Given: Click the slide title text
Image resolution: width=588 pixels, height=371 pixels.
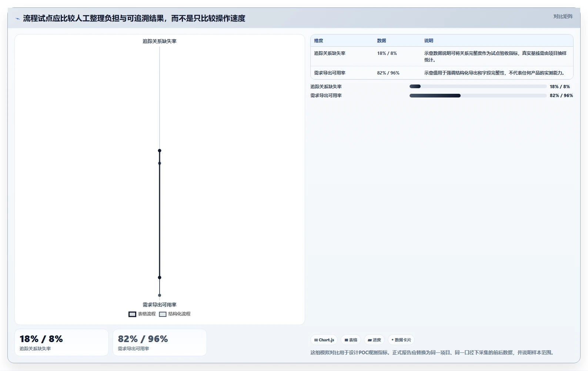Looking at the screenshot, I should click(134, 19).
